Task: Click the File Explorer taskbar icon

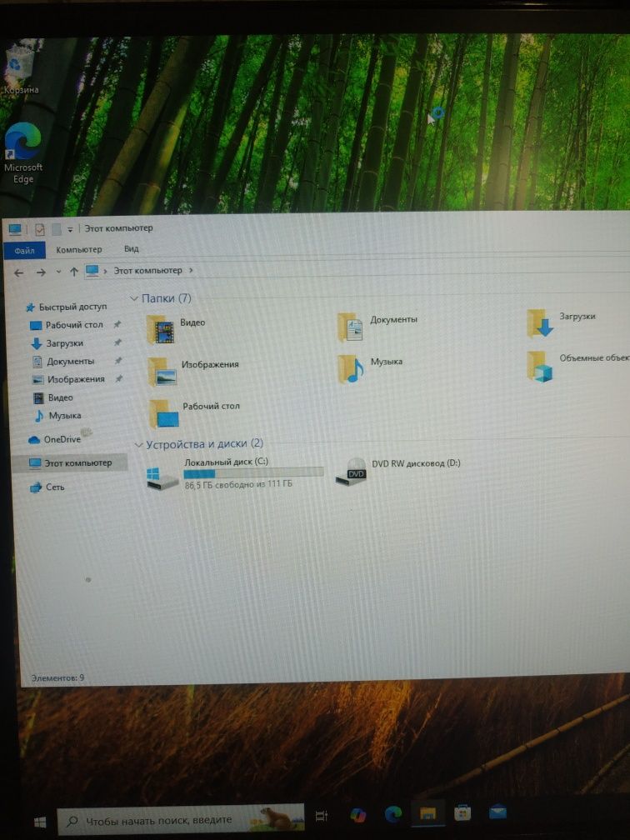Action: 427,813
